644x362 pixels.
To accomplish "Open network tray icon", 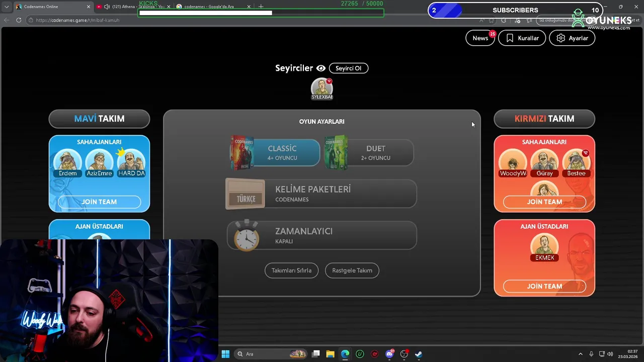I will click(602, 354).
